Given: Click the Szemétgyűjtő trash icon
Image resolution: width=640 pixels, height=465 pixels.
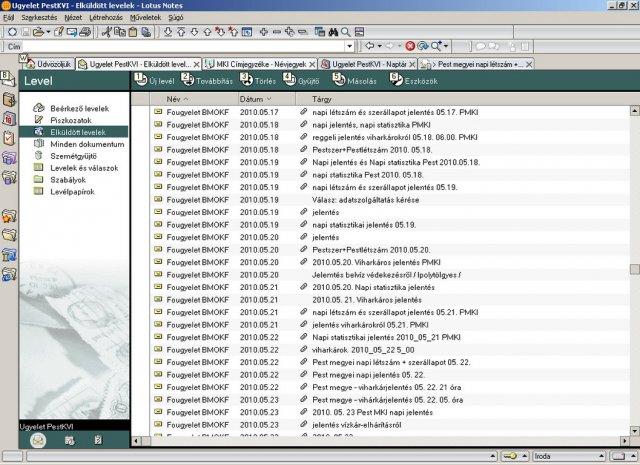Looking at the screenshot, I should coord(39,156).
